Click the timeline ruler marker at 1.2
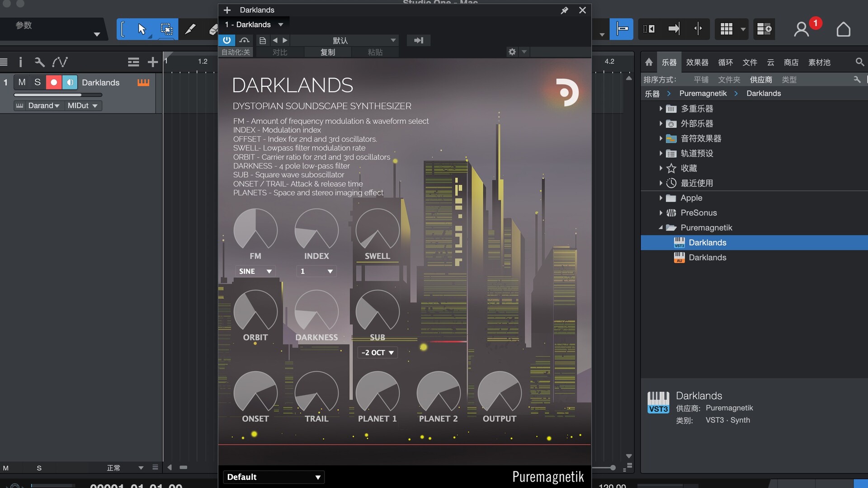Screen dimensions: 868x488 203,61
